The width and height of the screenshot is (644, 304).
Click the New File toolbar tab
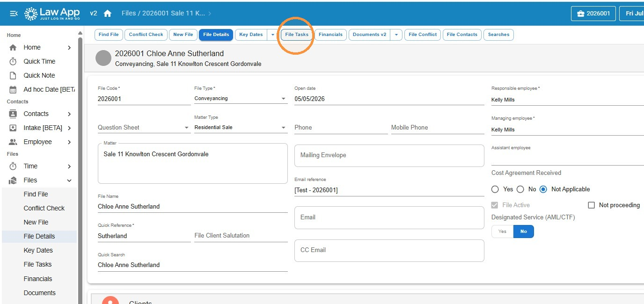click(x=183, y=35)
